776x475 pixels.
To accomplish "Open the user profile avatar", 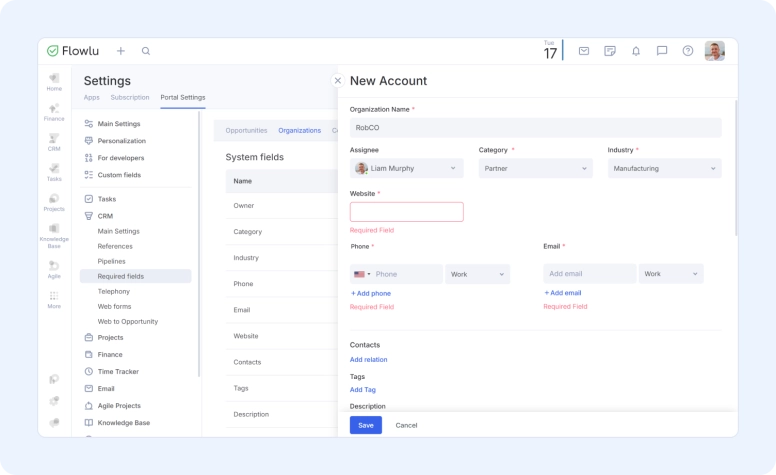I will tap(715, 51).
